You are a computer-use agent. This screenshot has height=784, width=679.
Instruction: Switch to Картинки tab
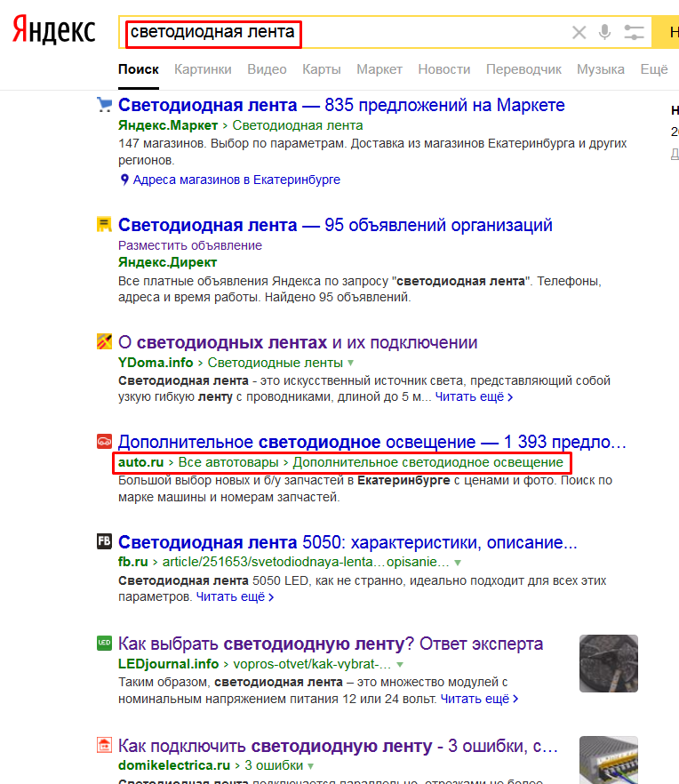pyautogui.click(x=203, y=69)
